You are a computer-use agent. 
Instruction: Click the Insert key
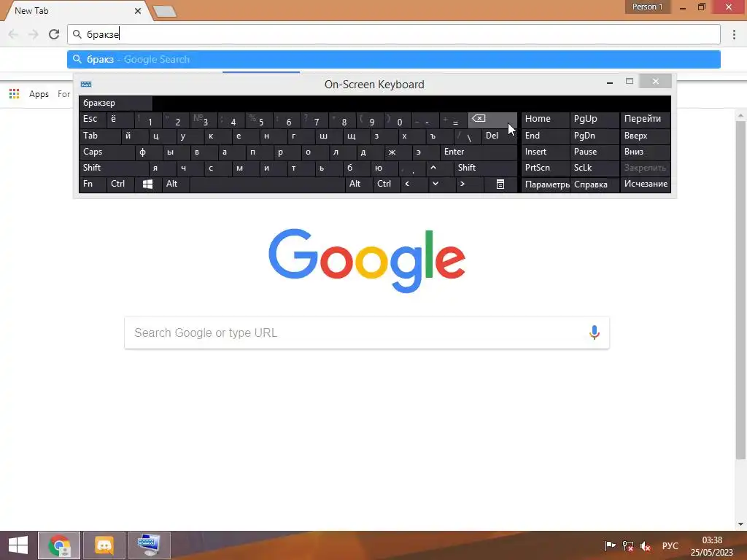point(546,152)
